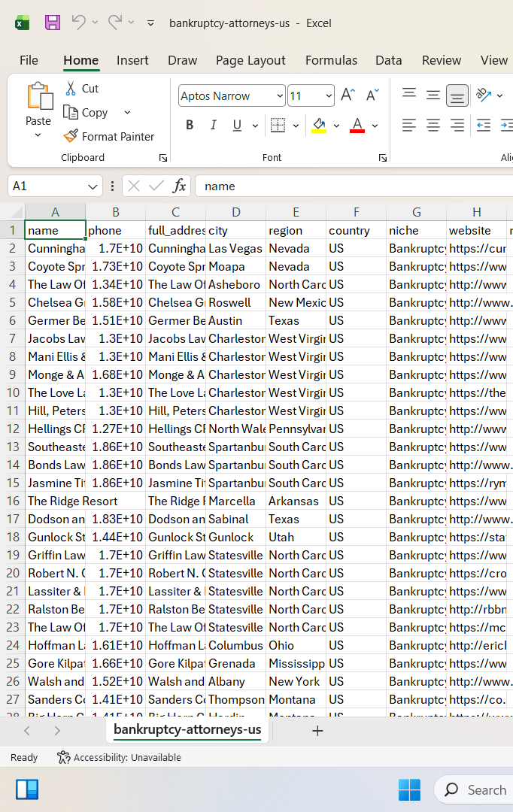Image resolution: width=513 pixels, height=812 pixels.
Task: Click the Copy button
Action: point(86,112)
